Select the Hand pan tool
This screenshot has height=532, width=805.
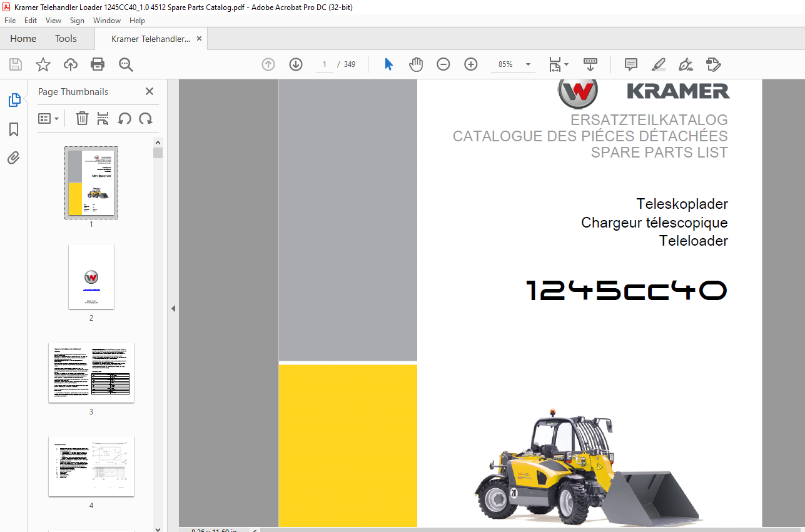pyautogui.click(x=416, y=64)
